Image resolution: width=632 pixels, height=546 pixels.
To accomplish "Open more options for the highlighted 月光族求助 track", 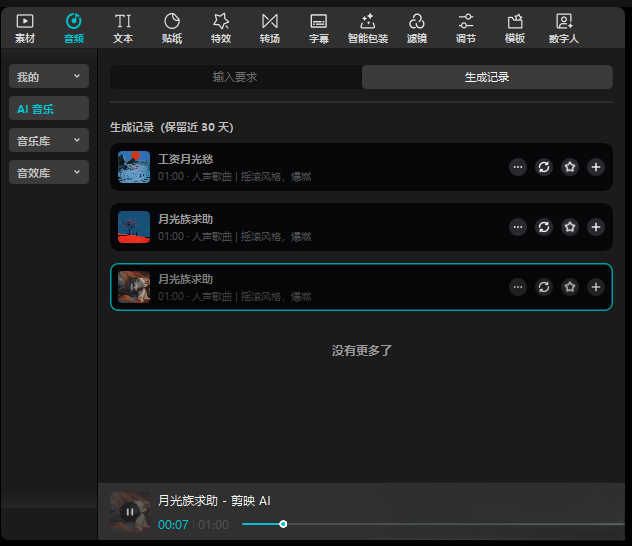I will click(x=518, y=287).
